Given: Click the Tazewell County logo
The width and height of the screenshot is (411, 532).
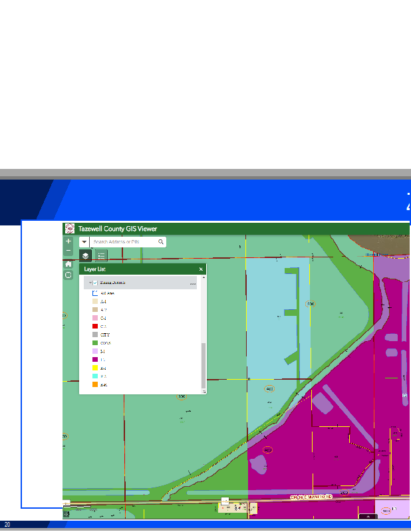Looking at the screenshot, I should click(x=70, y=229).
